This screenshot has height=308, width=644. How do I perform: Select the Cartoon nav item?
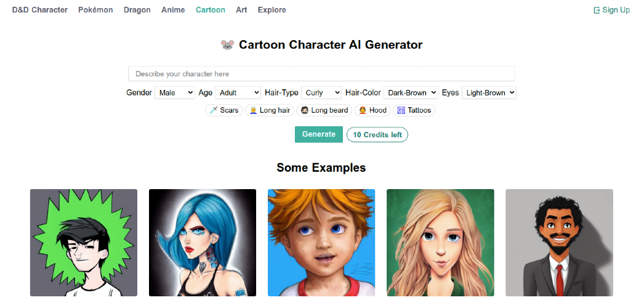pos(211,10)
